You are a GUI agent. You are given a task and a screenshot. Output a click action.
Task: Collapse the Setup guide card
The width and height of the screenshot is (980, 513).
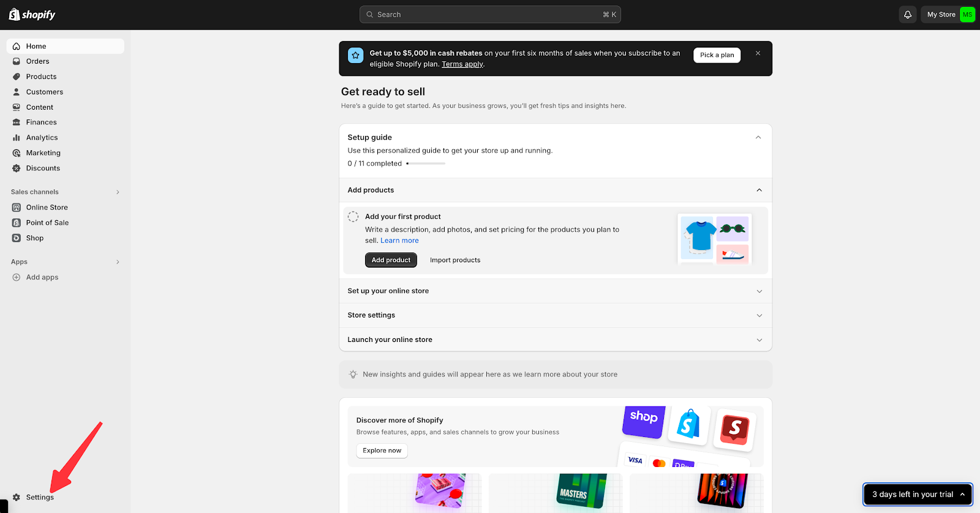(x=758, y=137)
